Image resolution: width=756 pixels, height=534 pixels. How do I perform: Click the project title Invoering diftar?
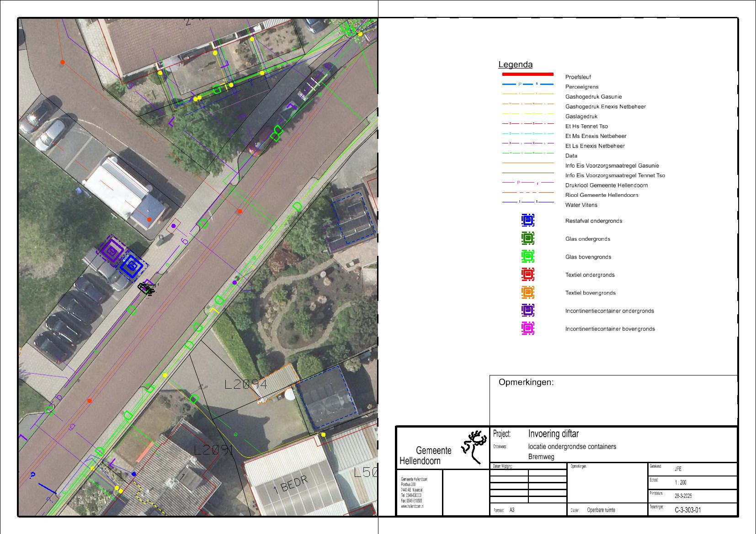(x=553, y=434)
